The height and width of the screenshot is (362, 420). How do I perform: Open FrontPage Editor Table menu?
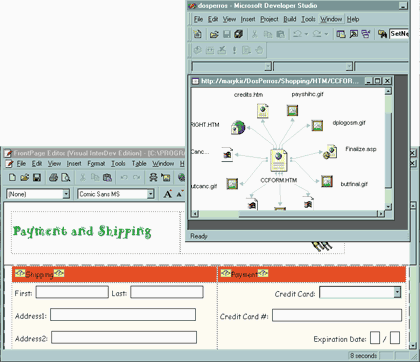(139, 164)
